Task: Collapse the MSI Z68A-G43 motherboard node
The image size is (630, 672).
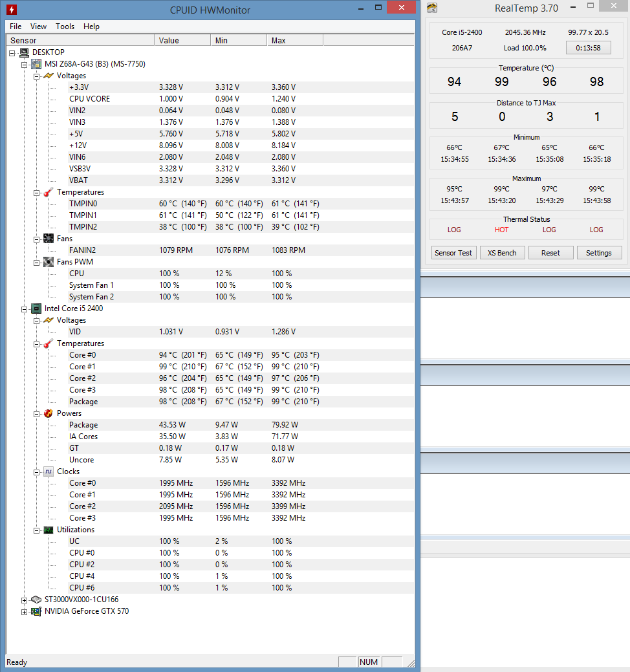Action: 25,65
